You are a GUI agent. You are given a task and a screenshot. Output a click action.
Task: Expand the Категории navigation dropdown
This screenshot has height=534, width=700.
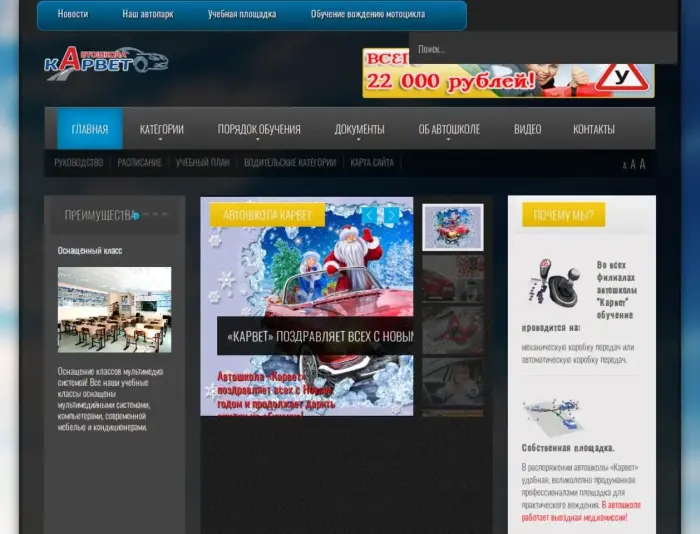[x=161, y=129]
